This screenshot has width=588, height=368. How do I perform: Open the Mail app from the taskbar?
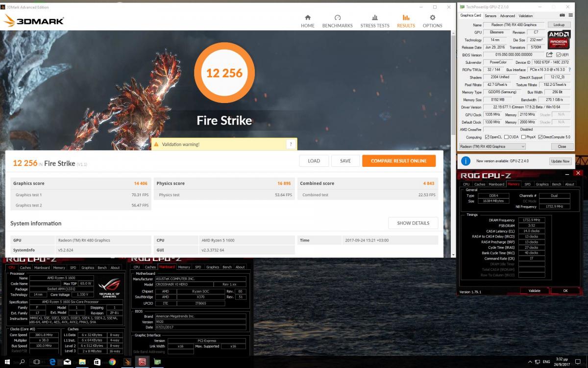67,362
